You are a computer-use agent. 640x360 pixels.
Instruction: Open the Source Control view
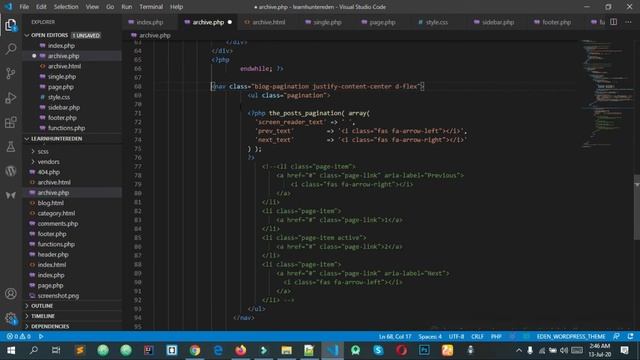pyautogui.click(x=11, y=73)
